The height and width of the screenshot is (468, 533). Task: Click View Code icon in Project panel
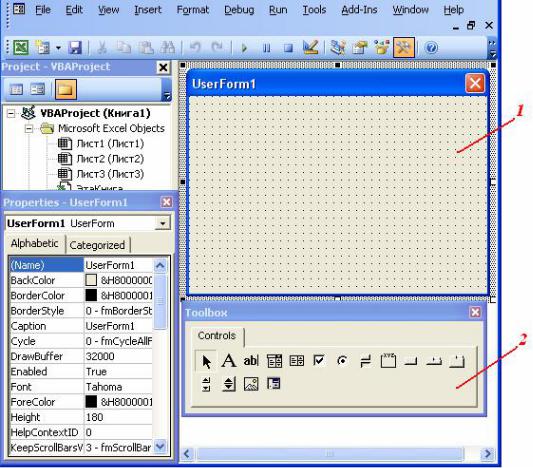click(16, 89)
